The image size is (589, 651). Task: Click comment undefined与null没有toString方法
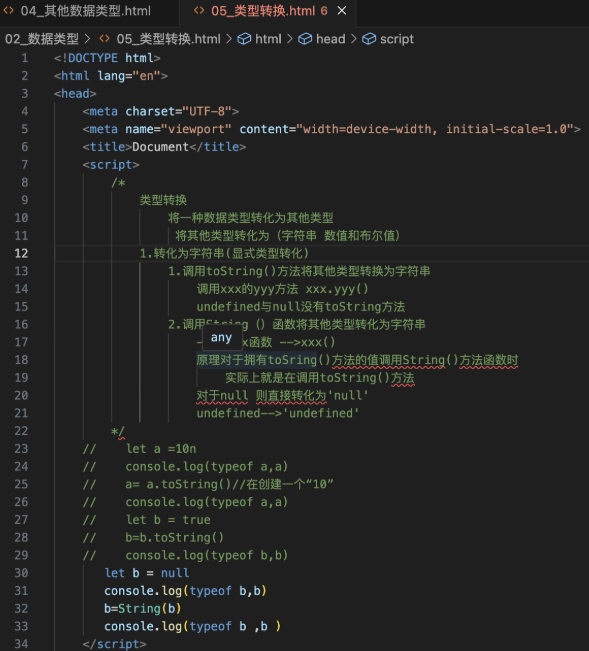click(301, 307)
